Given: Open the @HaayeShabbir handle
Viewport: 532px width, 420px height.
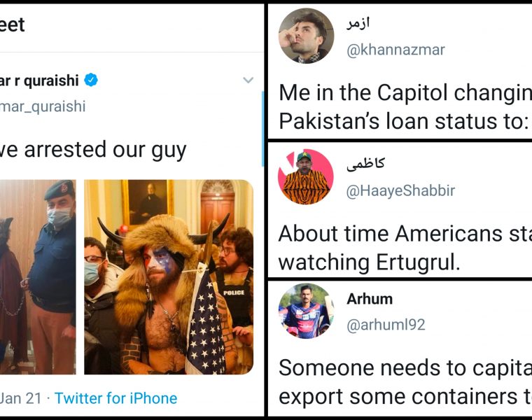Looking at the screenshot, I should click(400, 190).
